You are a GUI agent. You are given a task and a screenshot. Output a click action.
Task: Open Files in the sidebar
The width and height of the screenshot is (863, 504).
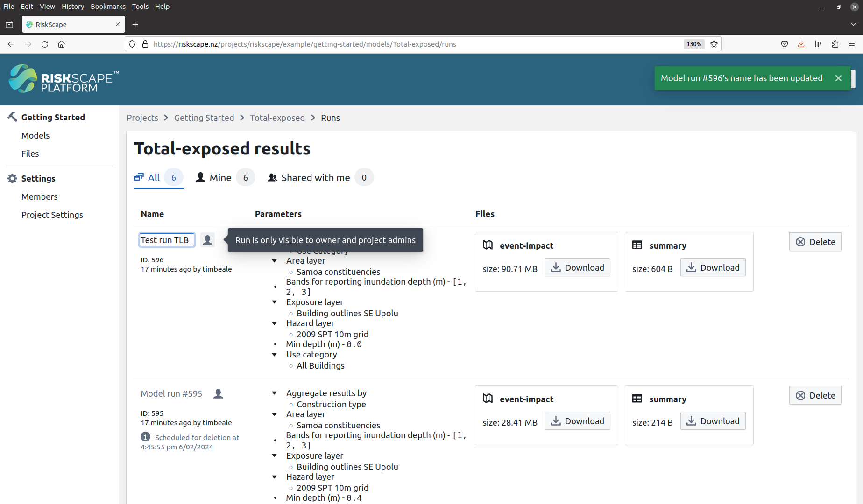coord(30,154)
